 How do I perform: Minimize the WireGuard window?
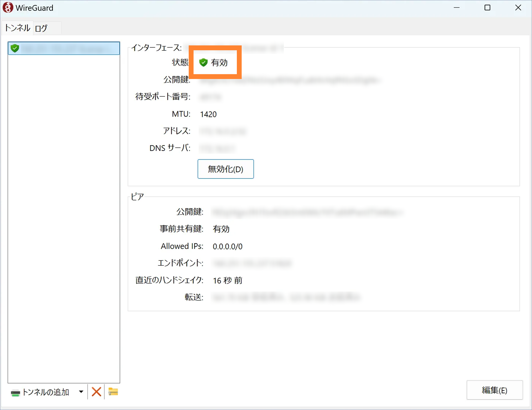point(456,8)
